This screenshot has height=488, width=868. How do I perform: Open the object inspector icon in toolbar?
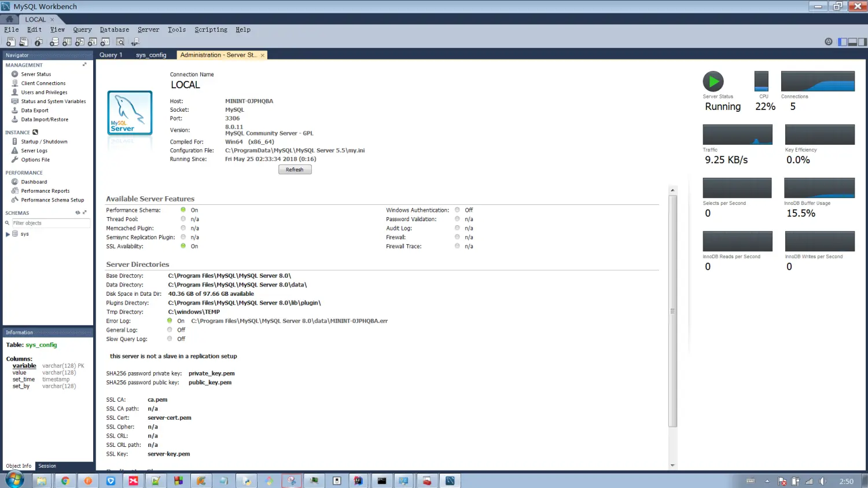coord(39,42)
